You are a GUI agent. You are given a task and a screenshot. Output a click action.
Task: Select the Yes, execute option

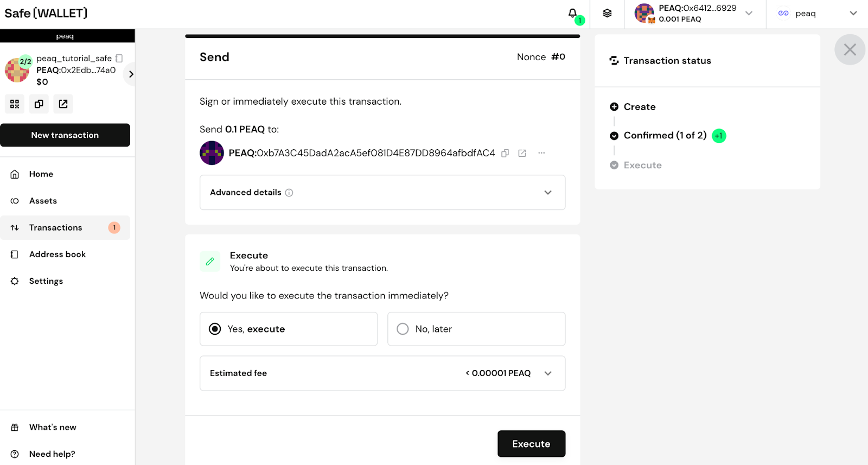click(215, 329)
